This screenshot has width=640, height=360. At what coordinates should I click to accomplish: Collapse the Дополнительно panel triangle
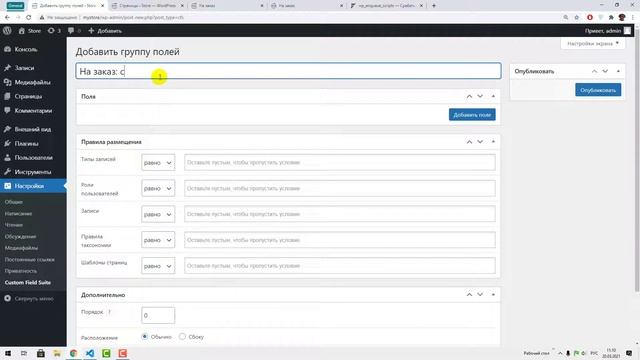493,294
